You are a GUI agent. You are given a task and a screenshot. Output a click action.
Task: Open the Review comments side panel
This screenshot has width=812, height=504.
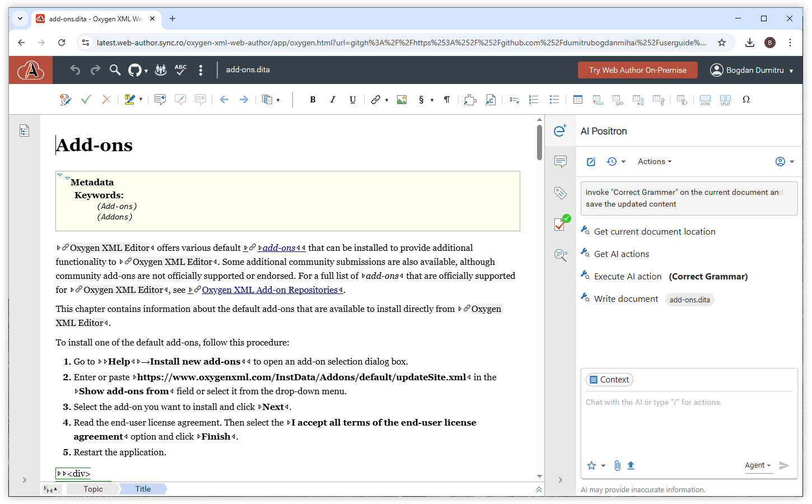(560, 162)
